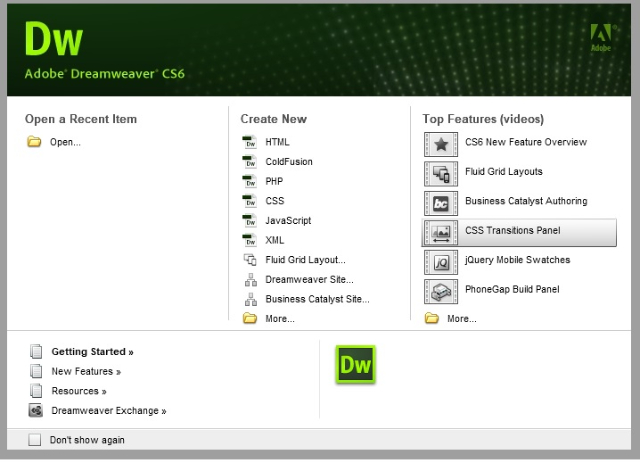Watch the CS6 New Feature Overview video
640x463 pixels.
pos(526,142)
